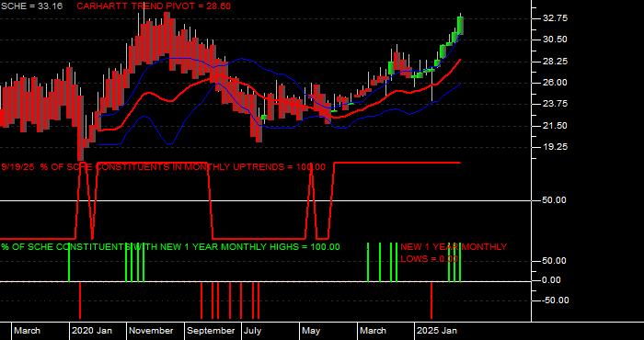Click the 50.00 uptrend panel axis value
This screenshot has height=340, width=644.
tap(556, 200)
